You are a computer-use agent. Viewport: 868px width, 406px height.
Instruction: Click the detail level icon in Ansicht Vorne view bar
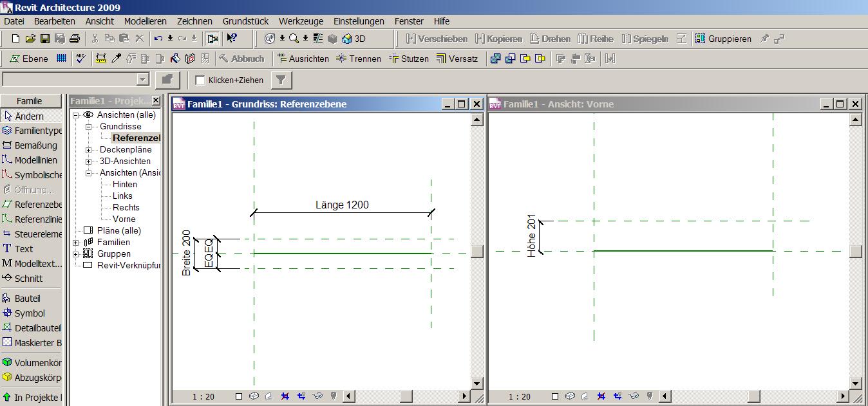tap(554, 396)
